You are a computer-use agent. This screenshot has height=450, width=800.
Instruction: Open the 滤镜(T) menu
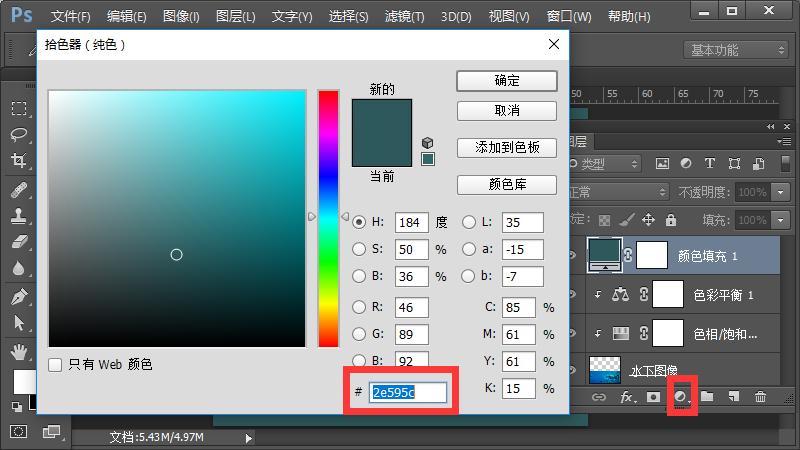405,16
